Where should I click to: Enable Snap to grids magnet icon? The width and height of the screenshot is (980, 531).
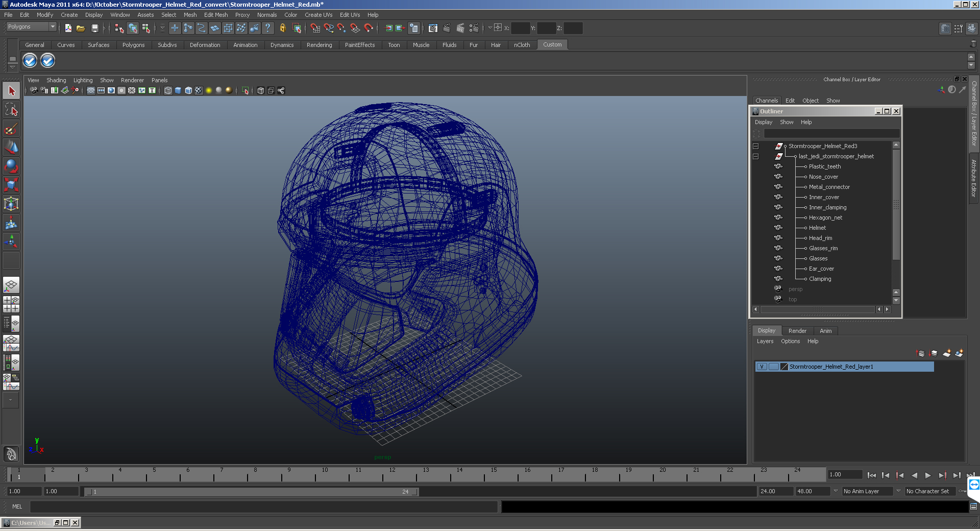(x=315, y=28)
